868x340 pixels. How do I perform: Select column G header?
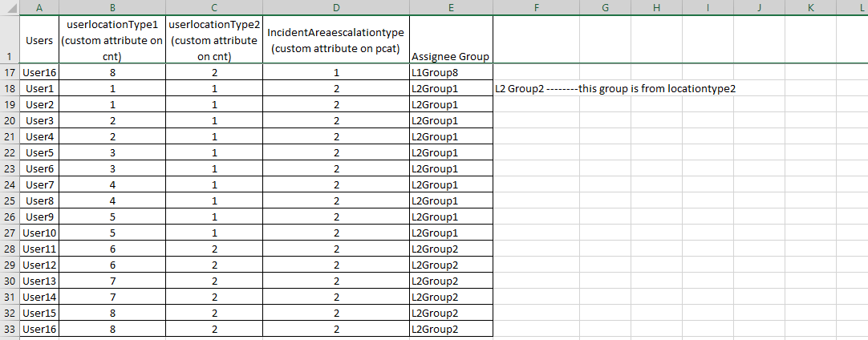[x=605, y=7]
